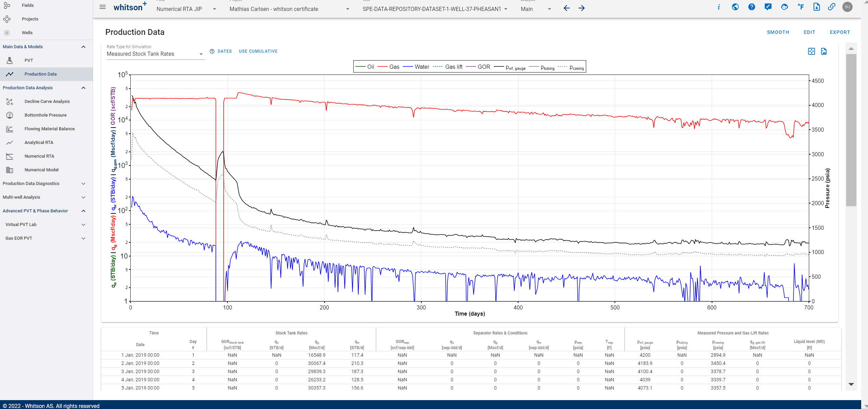The image size is (868, 409).
Task: Click the Bottomhole Pressure gauge icon
Action: coord(10,115)
